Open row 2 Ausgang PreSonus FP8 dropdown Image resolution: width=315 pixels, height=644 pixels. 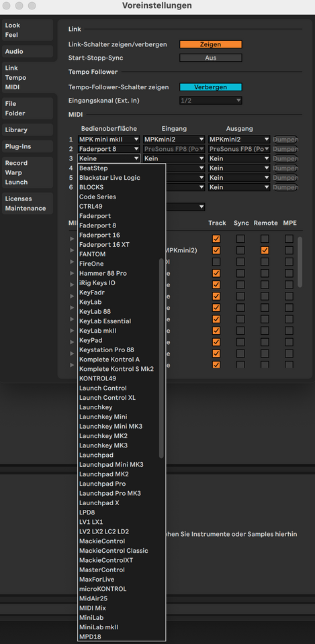(x=239, y=149)
